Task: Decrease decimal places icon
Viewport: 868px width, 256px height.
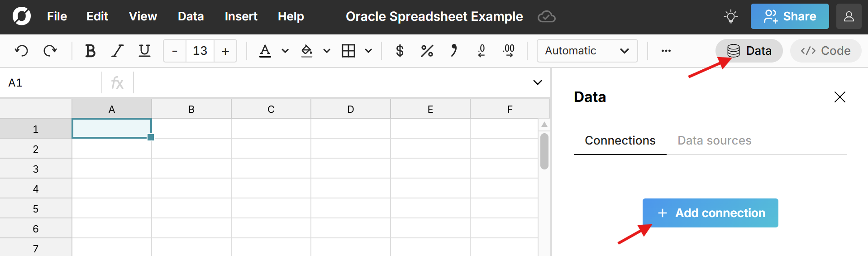Action: coord(482,51)
